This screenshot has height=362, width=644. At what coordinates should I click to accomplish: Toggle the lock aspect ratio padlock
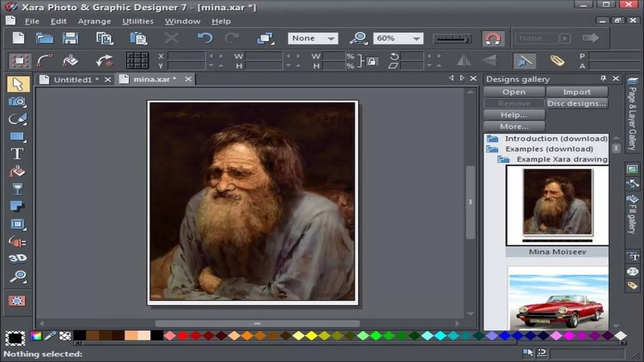tap(372, 61)
